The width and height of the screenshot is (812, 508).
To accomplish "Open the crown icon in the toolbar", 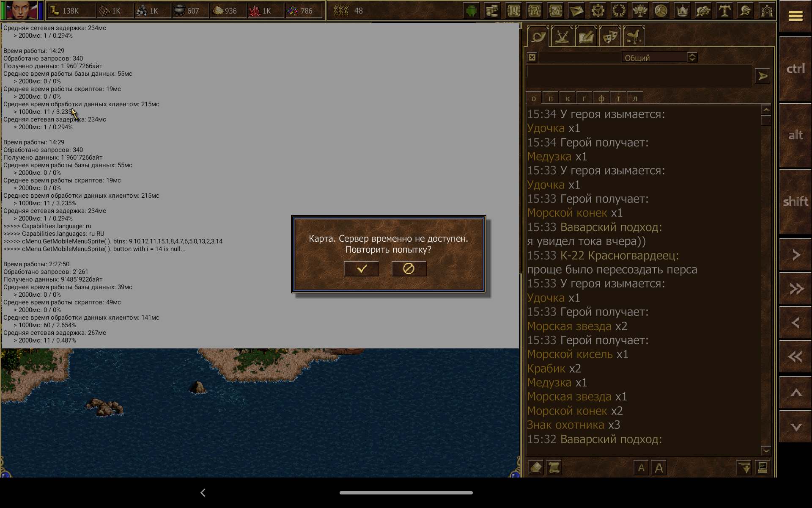I will click(x=682, y=11).
